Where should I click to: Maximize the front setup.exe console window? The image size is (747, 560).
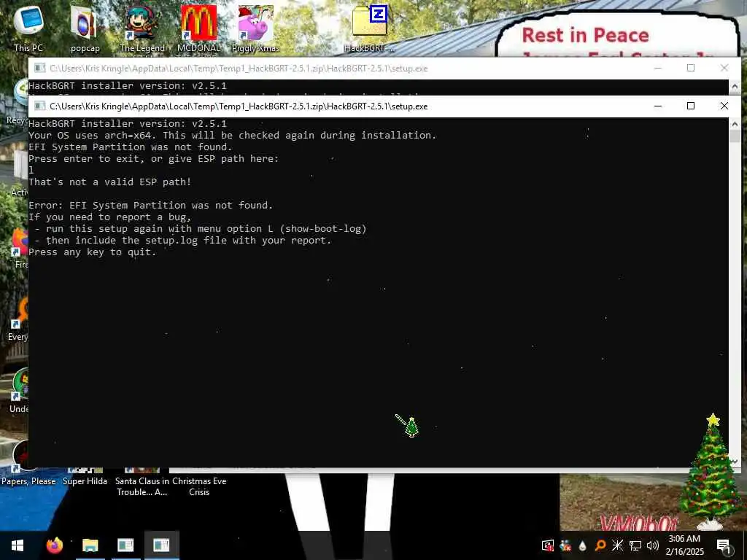pyautogui.click(x=691, y=106)
